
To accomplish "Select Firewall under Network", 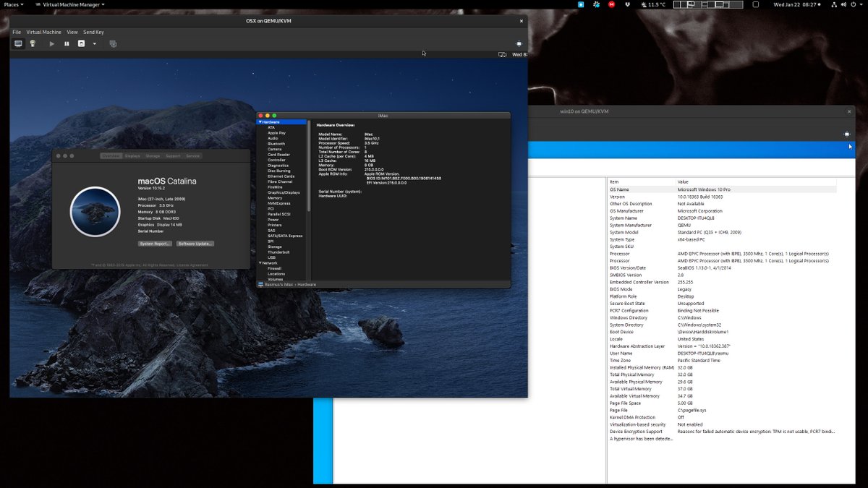I will [275, 268].
